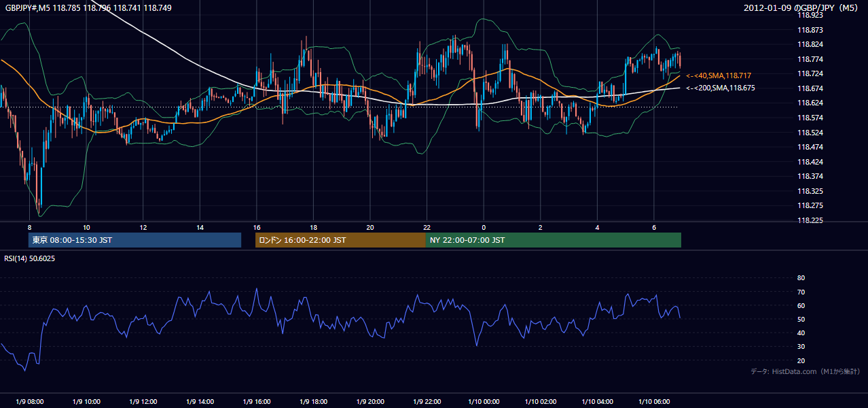Click price axis label 118.524
Image resolution: width=868 pixels, height=408 pixels.
pos(810,133)
